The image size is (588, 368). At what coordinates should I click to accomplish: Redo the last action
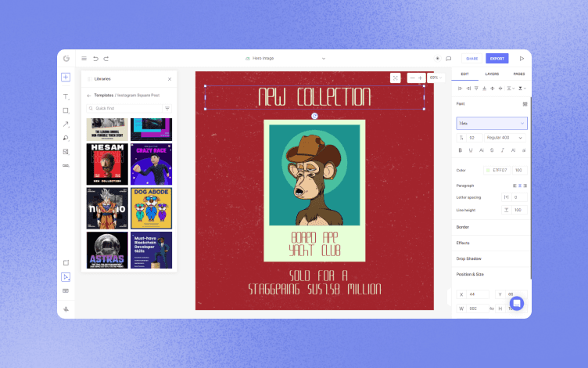point(106,59)
